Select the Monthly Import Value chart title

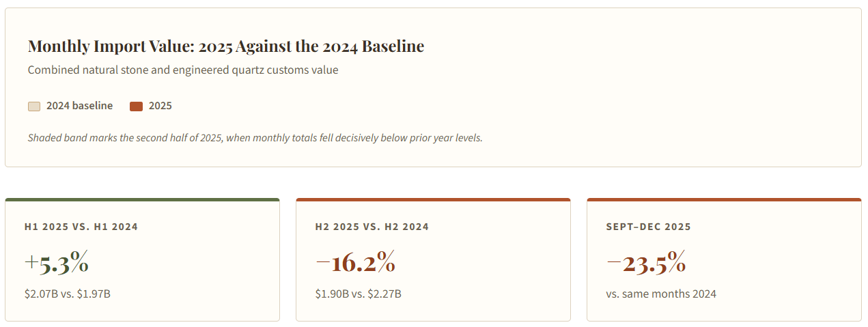pos(226,46)
